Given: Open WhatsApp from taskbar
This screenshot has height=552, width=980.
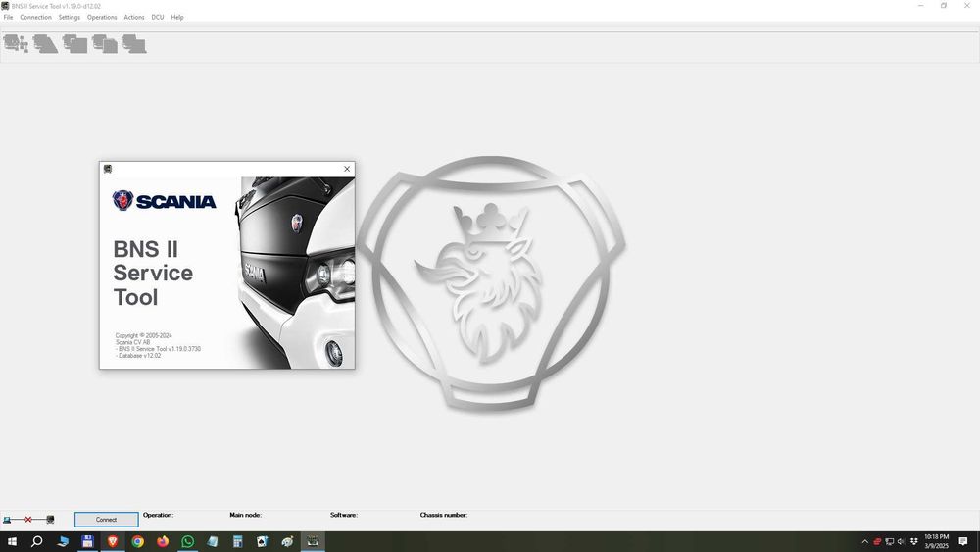Looking at the screenshot, I should [x=187, y=541].
